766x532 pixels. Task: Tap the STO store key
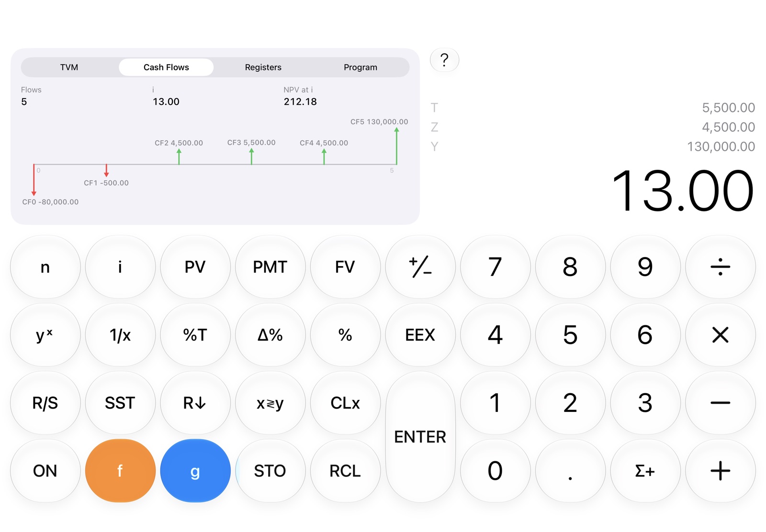click(x=270, y=471)
